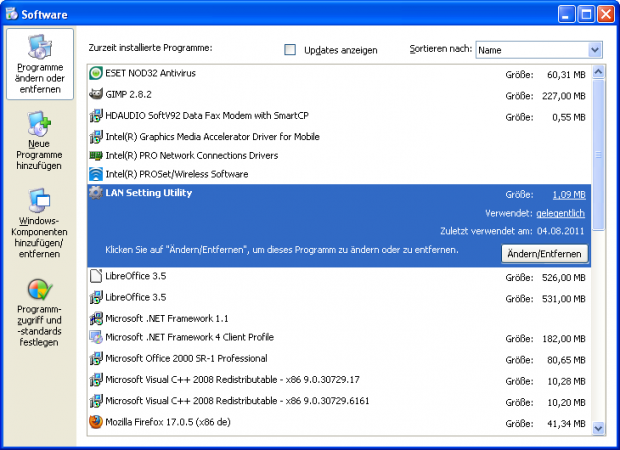Click the program list vertical scrollbar
The height and width of the screenshot is (450, 620).
point(598,250)
